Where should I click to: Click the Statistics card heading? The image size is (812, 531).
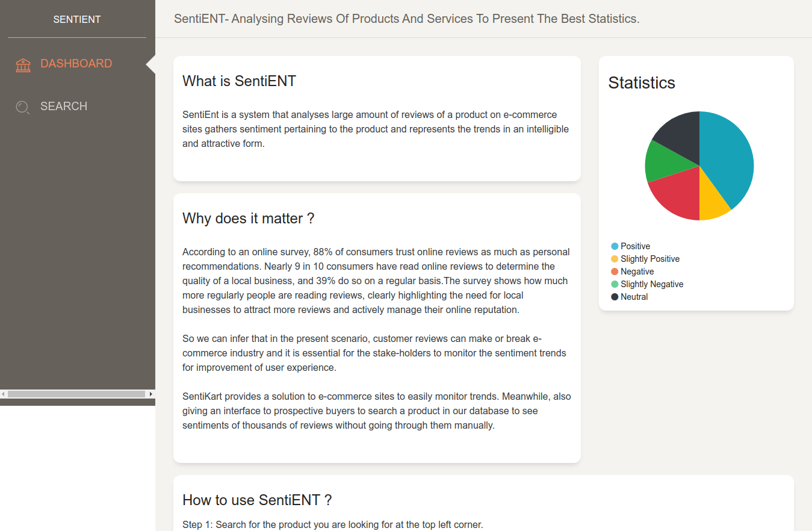pyautogui.click(x=642, y=83)
